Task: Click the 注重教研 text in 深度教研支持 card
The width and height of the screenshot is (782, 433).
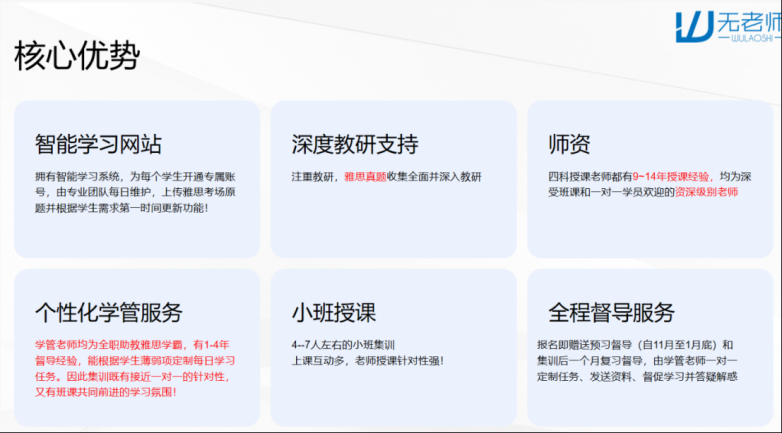Action: [312, 176]
